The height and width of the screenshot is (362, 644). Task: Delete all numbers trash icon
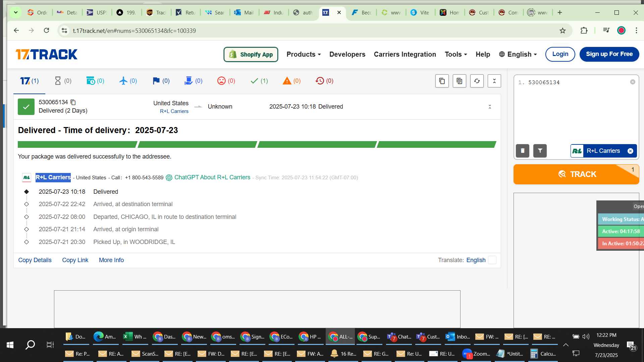point(523,151)
